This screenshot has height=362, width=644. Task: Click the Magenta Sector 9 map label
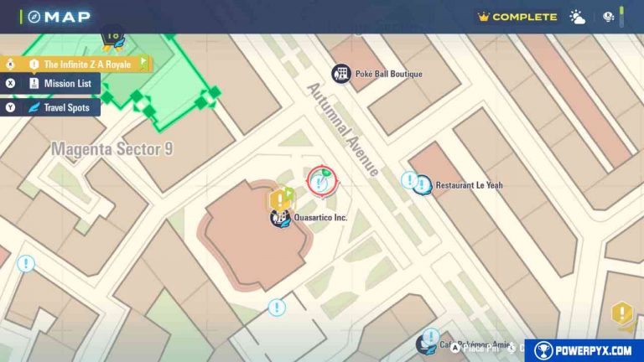click(112, 149)
